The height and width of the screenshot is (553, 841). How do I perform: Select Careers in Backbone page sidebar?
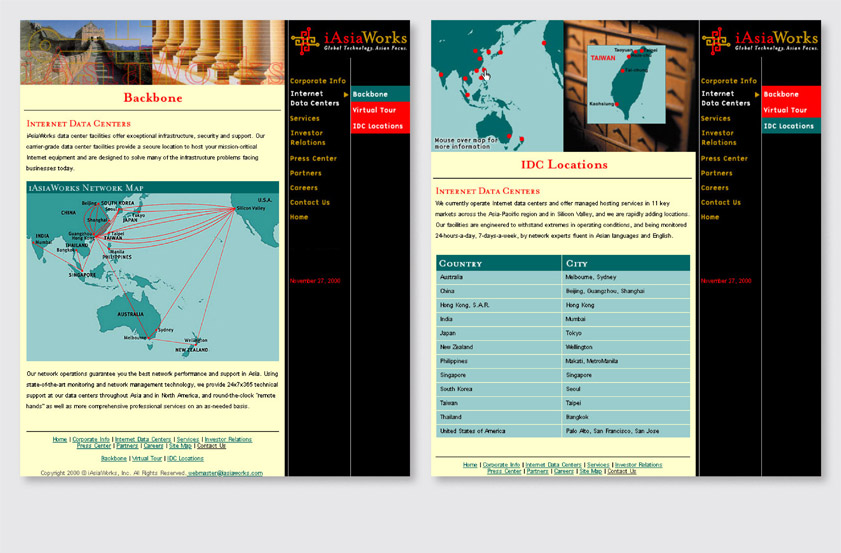coord(304,188)
